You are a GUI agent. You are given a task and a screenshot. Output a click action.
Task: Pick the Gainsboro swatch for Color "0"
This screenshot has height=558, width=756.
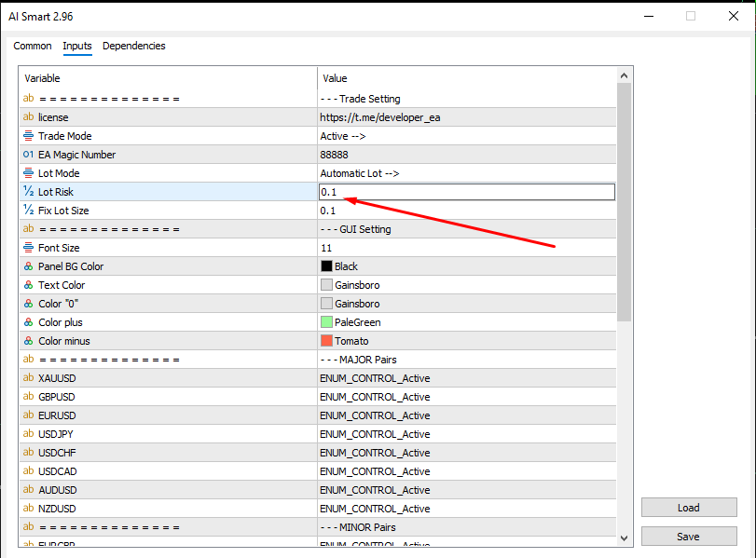coord(326,304)
